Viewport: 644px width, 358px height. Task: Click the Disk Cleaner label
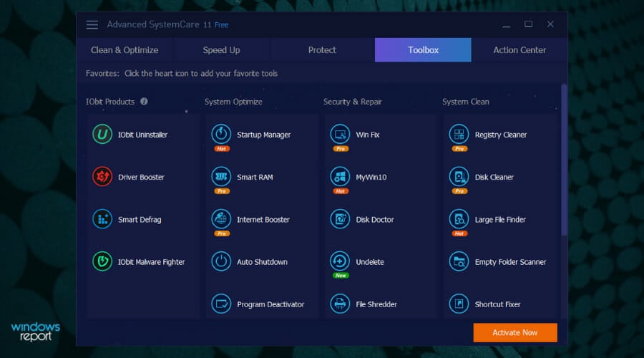494,177
